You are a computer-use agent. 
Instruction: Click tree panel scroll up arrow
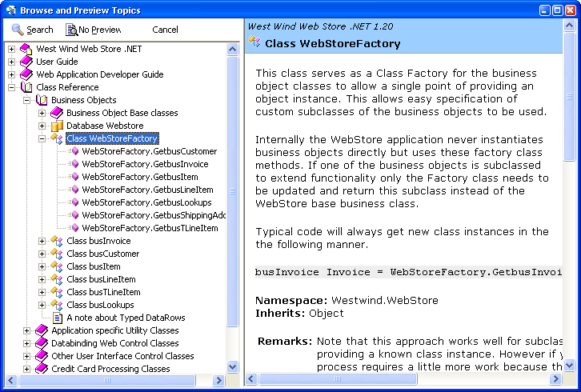tap(232, 50)
